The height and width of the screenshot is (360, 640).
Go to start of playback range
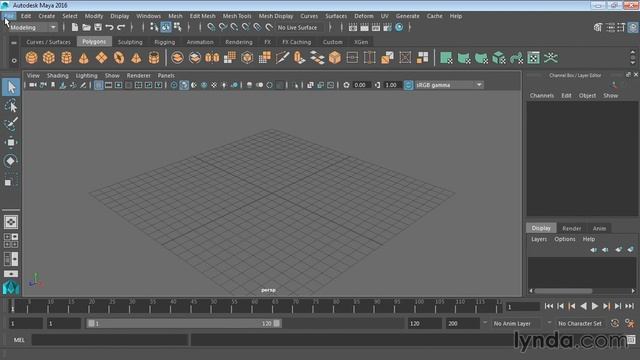(x=549, y=306)
